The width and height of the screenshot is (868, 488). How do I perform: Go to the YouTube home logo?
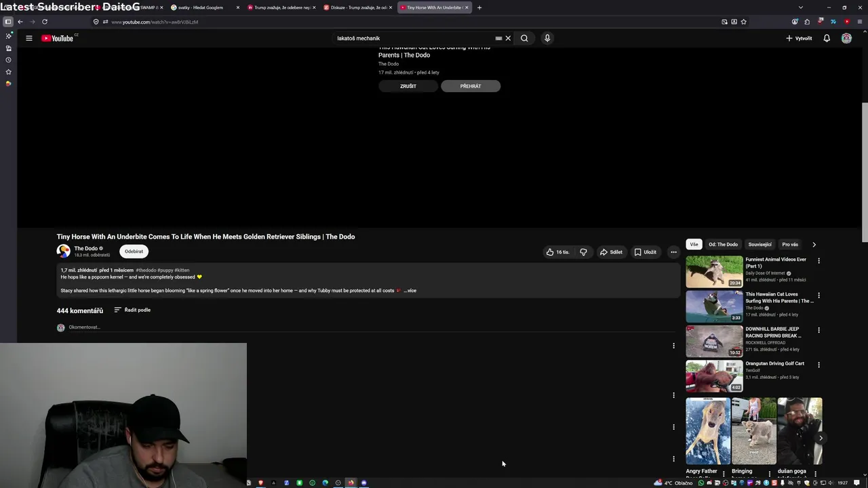point(58,38)
